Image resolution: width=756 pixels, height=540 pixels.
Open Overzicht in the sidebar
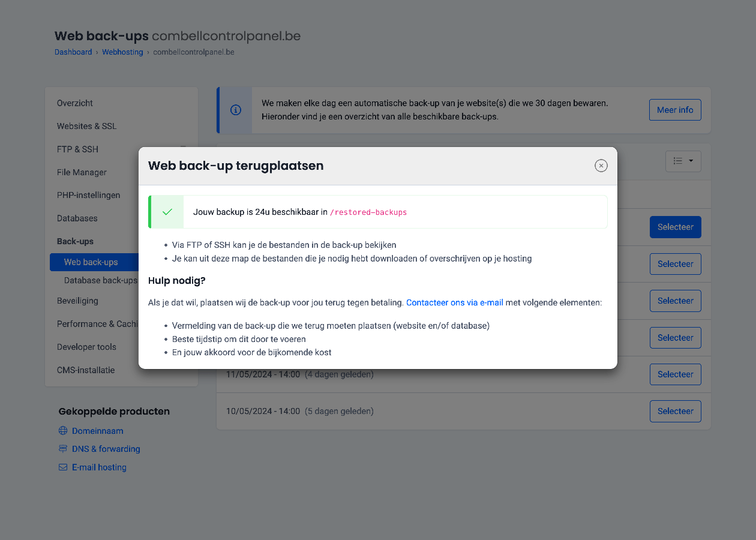click(75, 103)
